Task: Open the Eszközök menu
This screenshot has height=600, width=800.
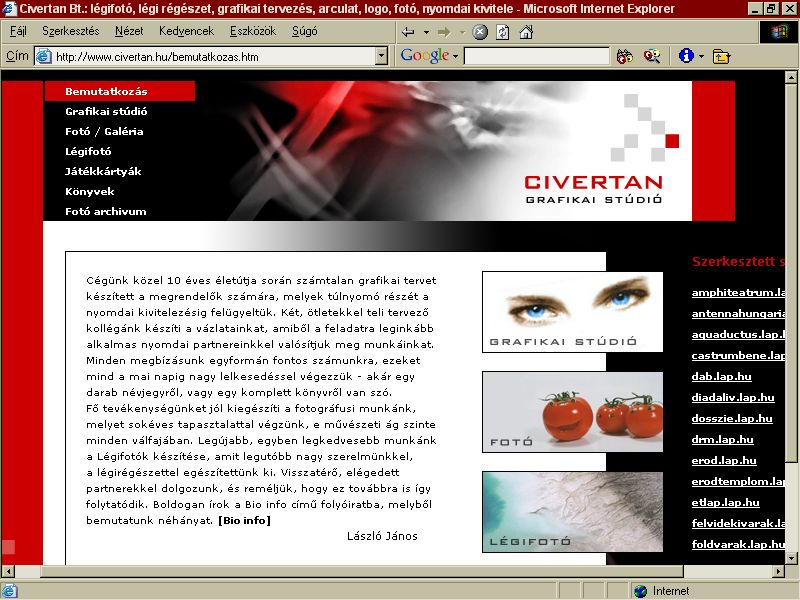Action: (x=253, y=31)
